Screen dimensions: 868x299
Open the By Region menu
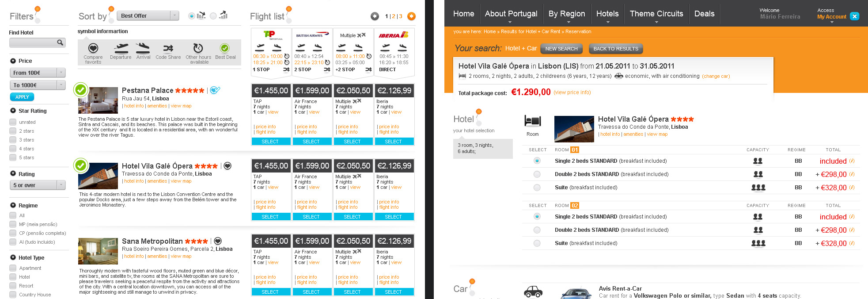[x=566, y=14]
